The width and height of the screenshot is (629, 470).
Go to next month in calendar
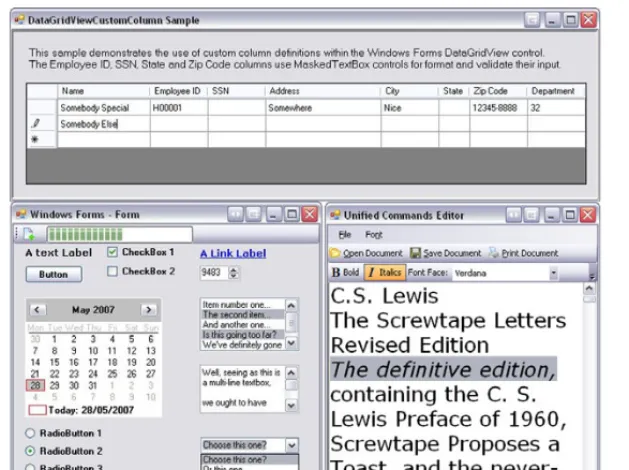(148, 310)
